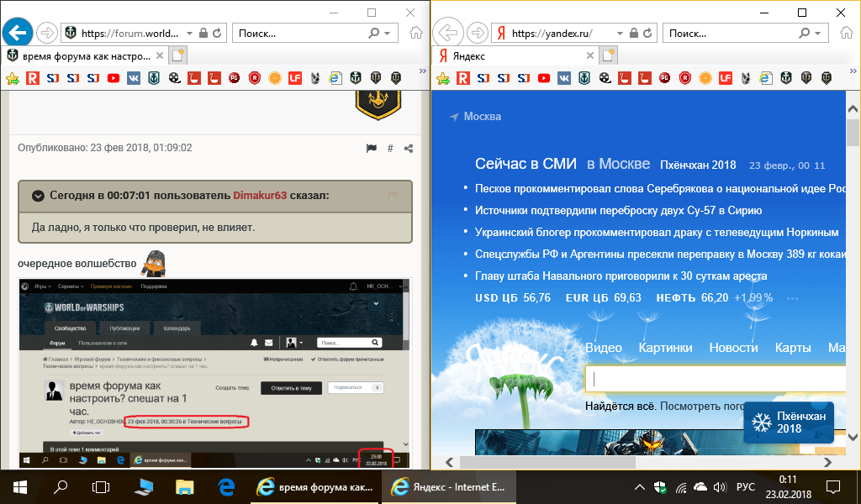Viewport: 861px width, 504px height.
Task: Select the 'время форума как настро...' tab
Action: click(85, 56)
